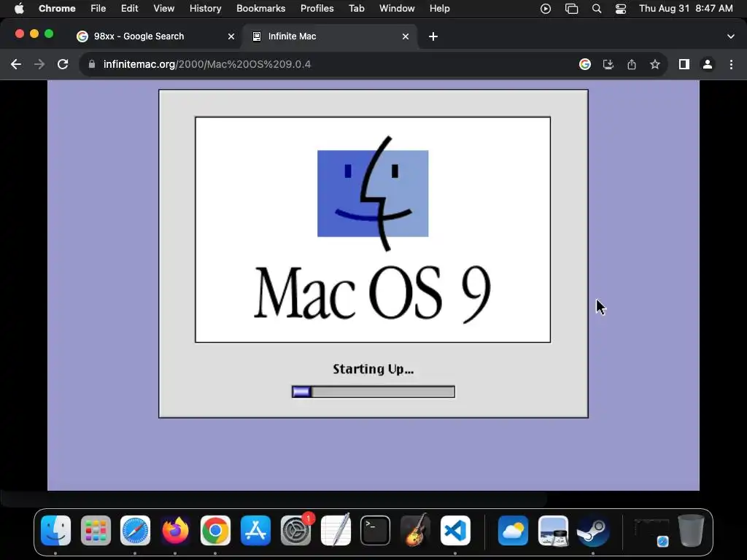747x560 pixels.
Task: Open Finder from the Dock
Action: (55, 531)
